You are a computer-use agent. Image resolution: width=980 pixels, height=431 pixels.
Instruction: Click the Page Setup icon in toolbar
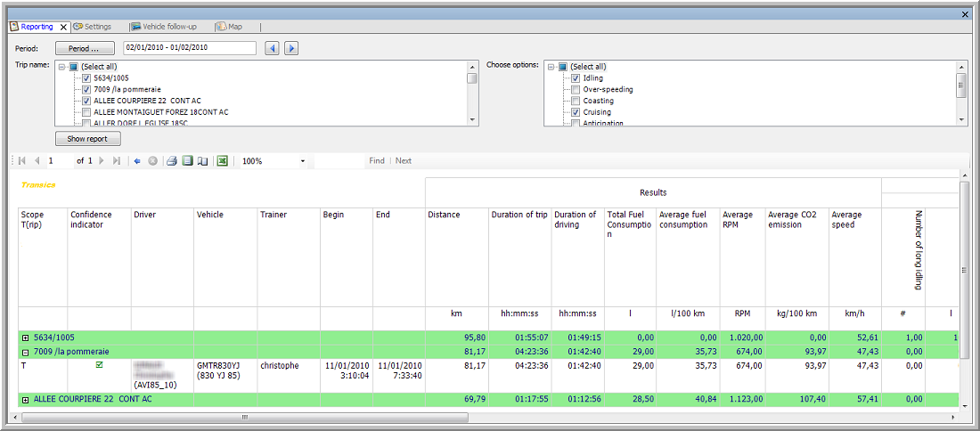(202, 161)
